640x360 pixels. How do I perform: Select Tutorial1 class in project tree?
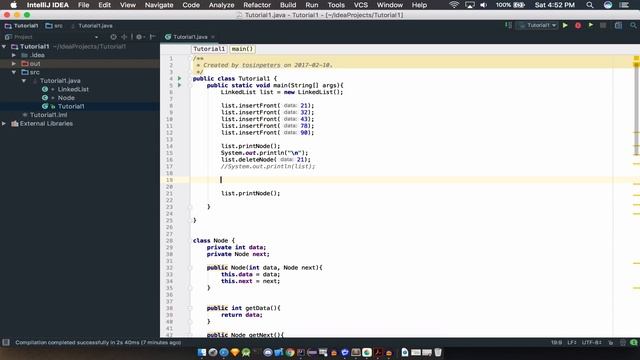(x=71, y=107)
